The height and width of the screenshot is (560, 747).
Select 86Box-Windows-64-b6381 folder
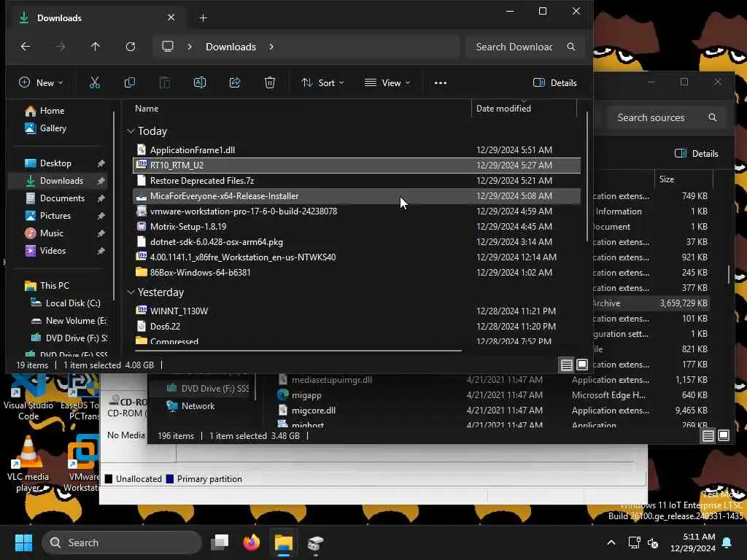(x=356, y=273)
